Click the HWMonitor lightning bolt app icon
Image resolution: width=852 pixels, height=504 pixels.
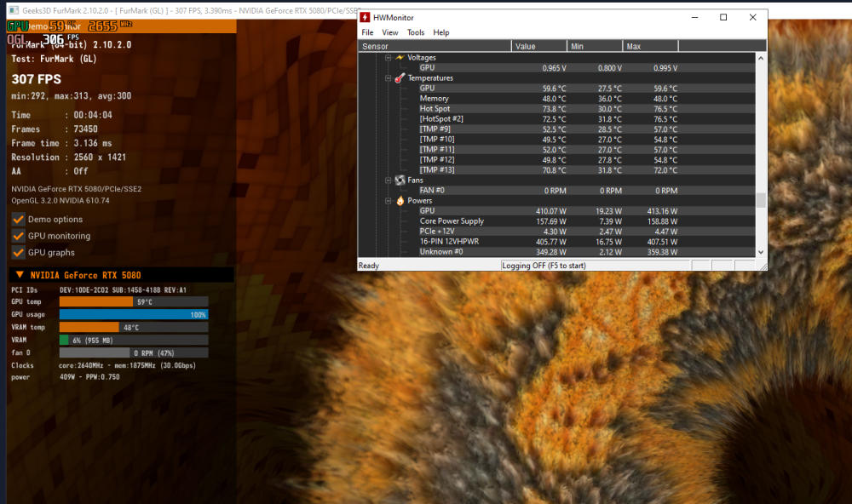click(x=366, y=17)
